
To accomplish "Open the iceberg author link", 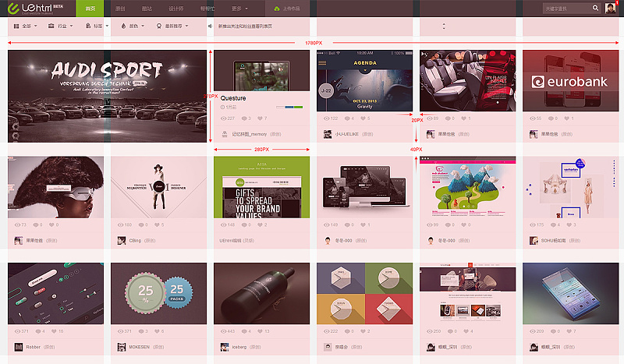I will [x=239, y=347].
